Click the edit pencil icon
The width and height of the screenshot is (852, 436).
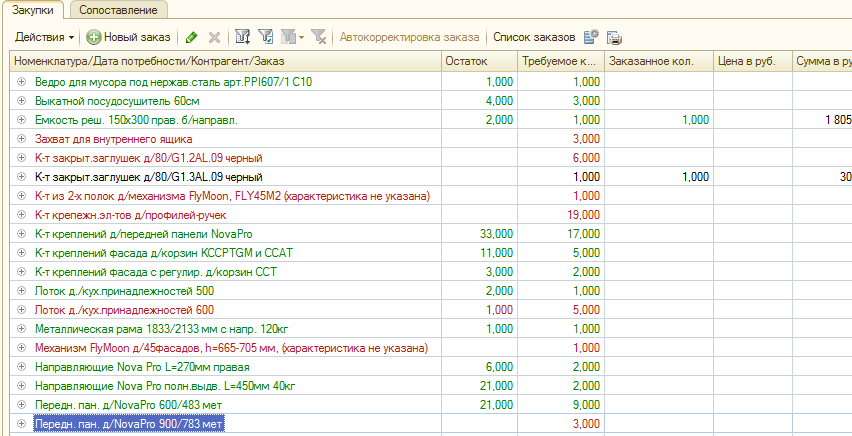click(x=191, y=38)
